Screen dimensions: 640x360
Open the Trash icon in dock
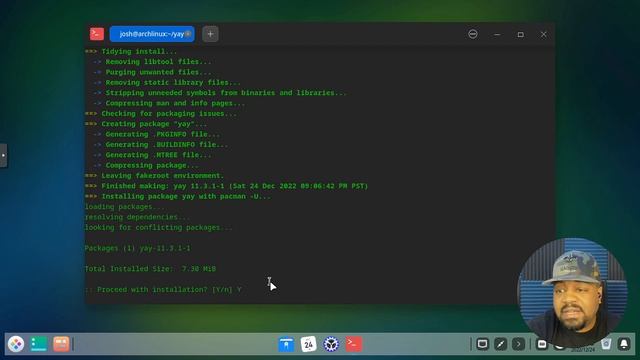(x=606, y=344)
